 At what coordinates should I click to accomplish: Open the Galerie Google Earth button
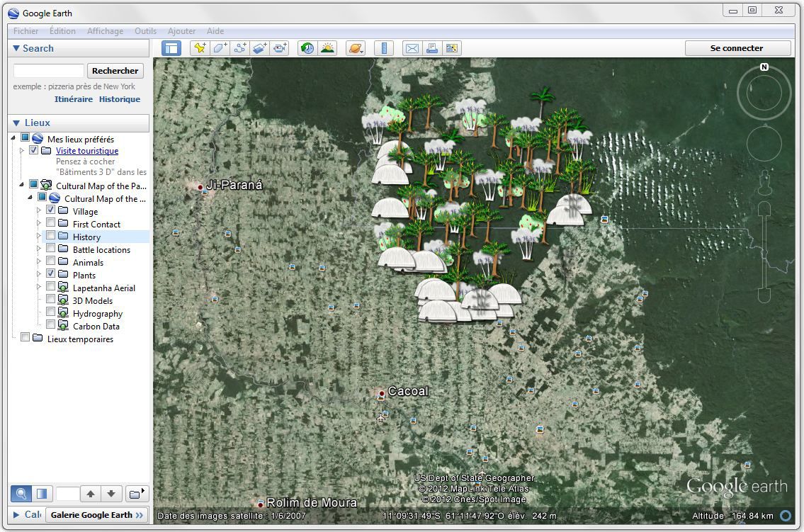click(x=96, y=514)
